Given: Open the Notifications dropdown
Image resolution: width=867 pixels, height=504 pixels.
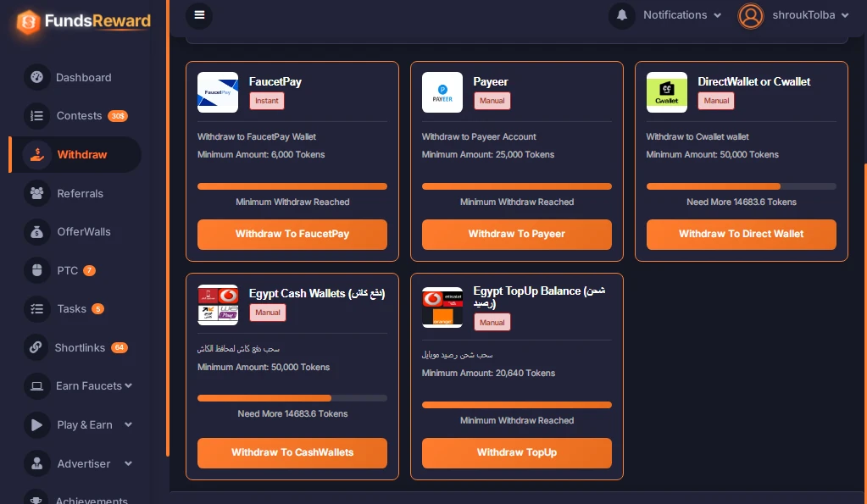Looking at the screenshot, I should click(681, 15).
